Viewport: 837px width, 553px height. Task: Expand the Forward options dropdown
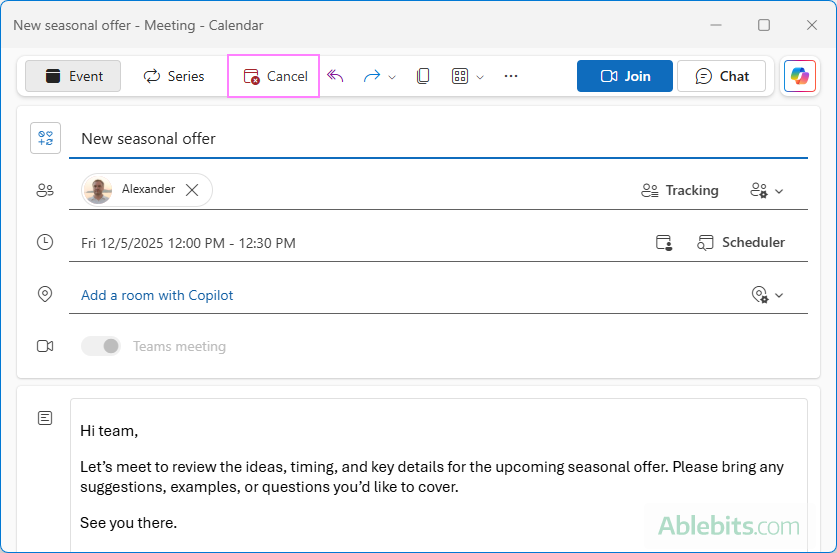[x=392, y=77]
